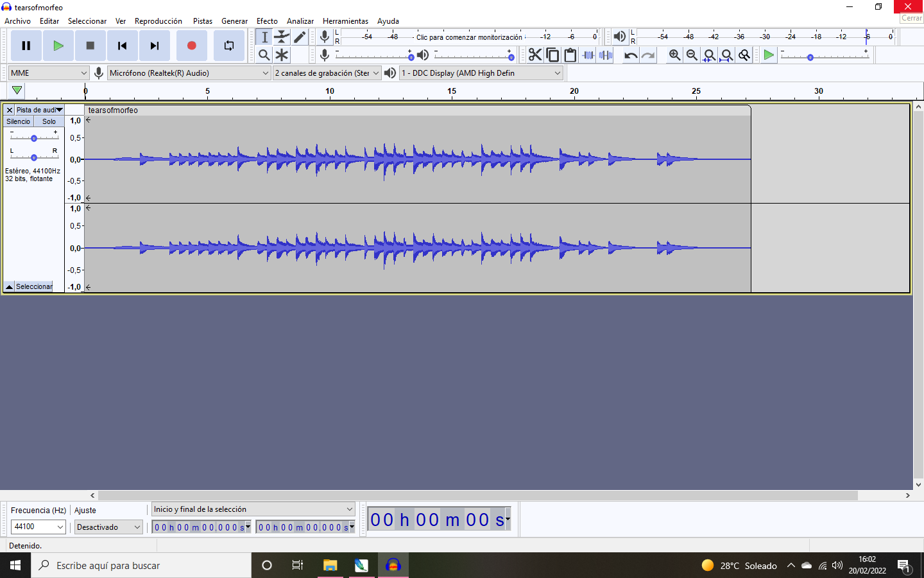This screenshot has height=578, width=924.
Task: Toggle the Silencio mute button
Action: click(19, 121)
